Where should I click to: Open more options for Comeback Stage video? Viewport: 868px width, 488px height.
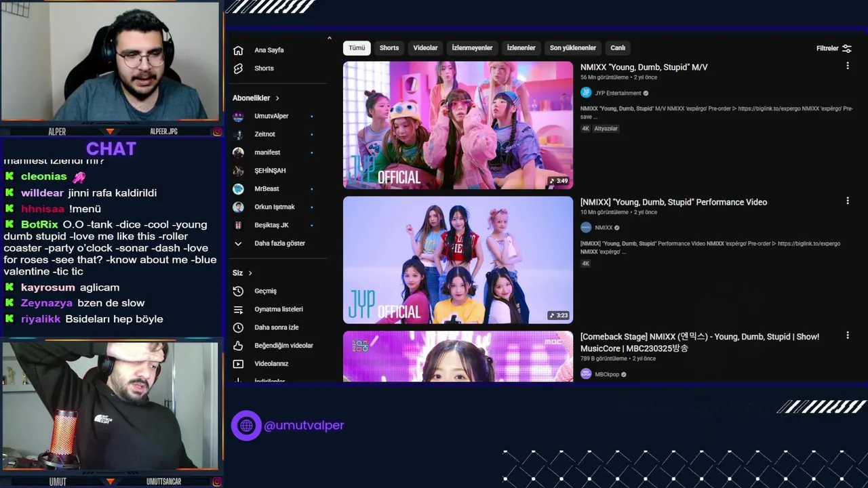pos(847,335)
